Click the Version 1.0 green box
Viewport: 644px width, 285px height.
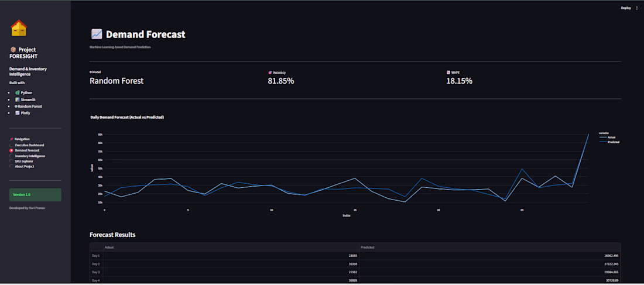pyautogui.click(x=35, y=195)
